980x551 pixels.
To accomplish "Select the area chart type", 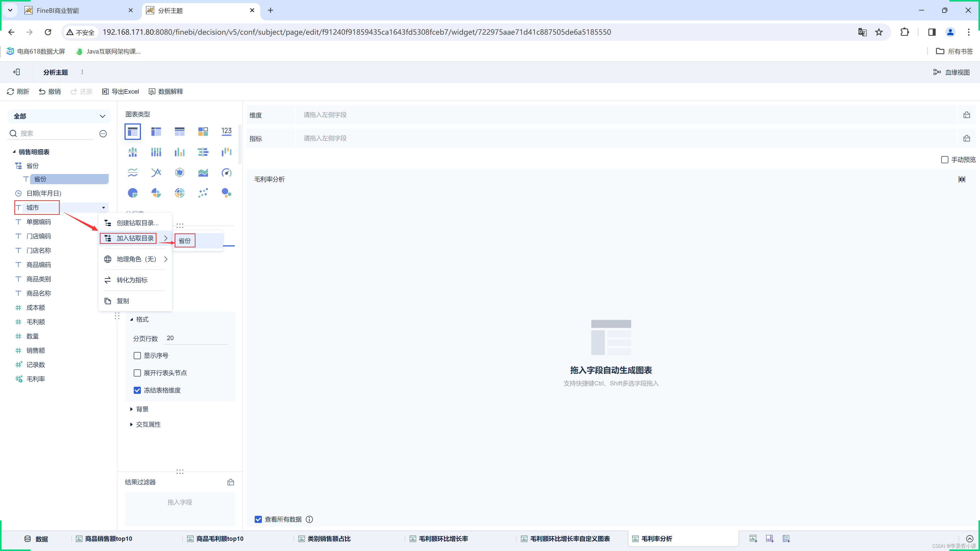I will pyautogui.click(x=203, y=173).
